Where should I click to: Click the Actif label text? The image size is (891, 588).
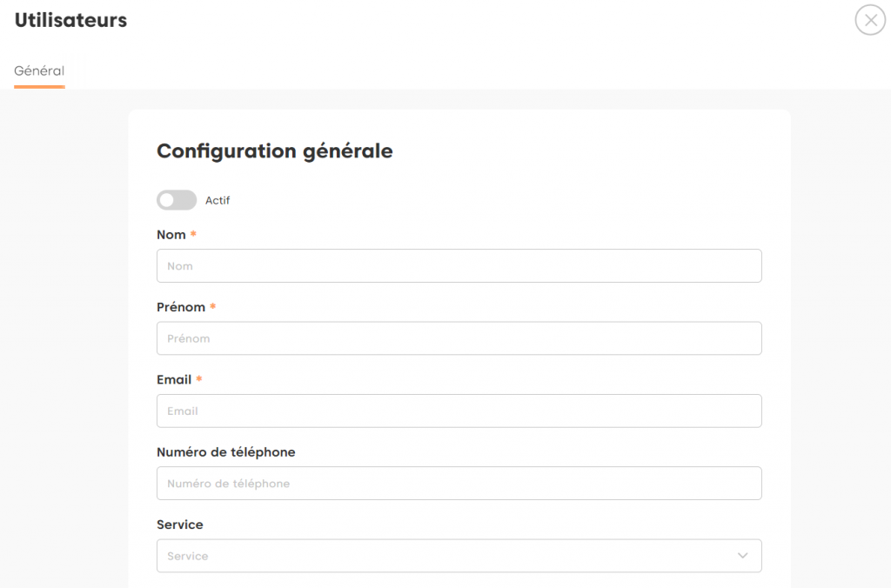coord(218,201)
